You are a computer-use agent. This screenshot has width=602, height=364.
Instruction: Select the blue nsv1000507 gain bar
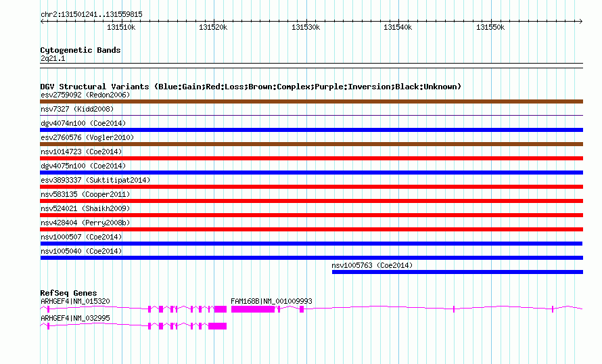[311, 244]
